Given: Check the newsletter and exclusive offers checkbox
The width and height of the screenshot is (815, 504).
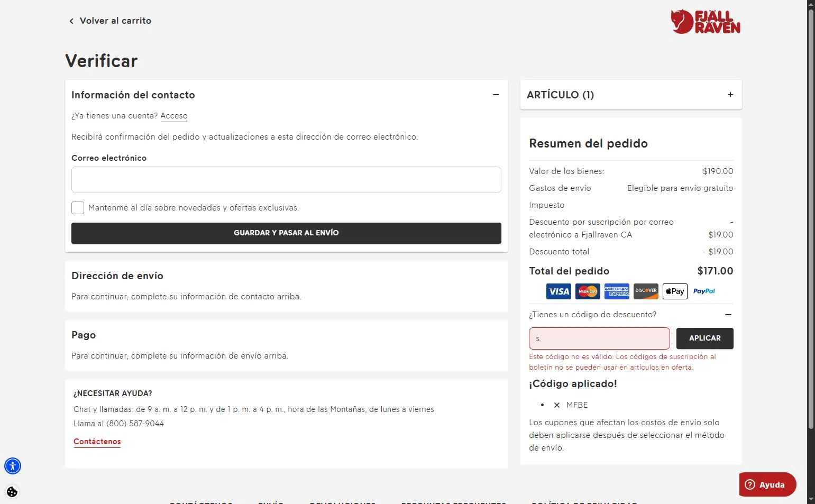Looking at the screenshot, I should (78, 208).
